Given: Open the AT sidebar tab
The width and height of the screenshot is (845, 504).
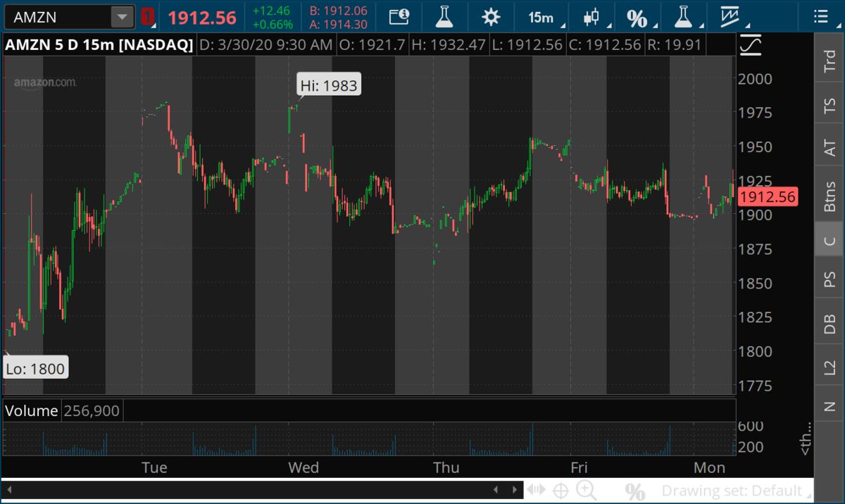Looking at the screenshot, I should [x=830, y=146].
